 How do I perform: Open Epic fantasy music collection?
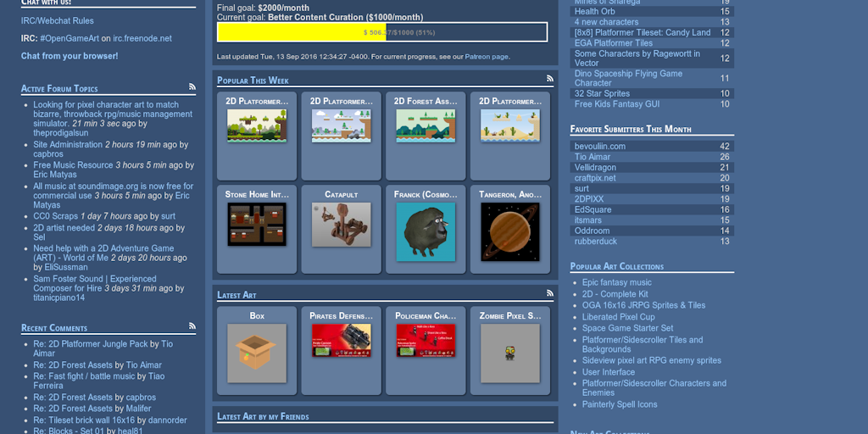(x=617, y=283)
